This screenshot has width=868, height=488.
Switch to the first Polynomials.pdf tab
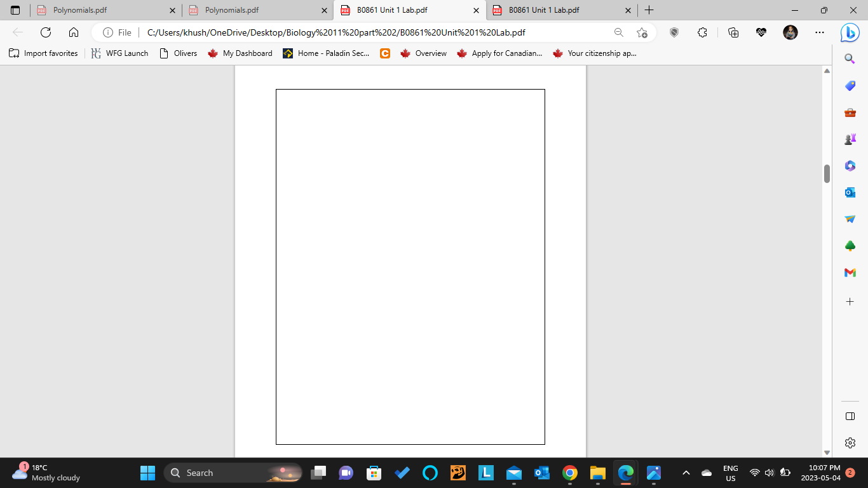[x=105, y=10]
